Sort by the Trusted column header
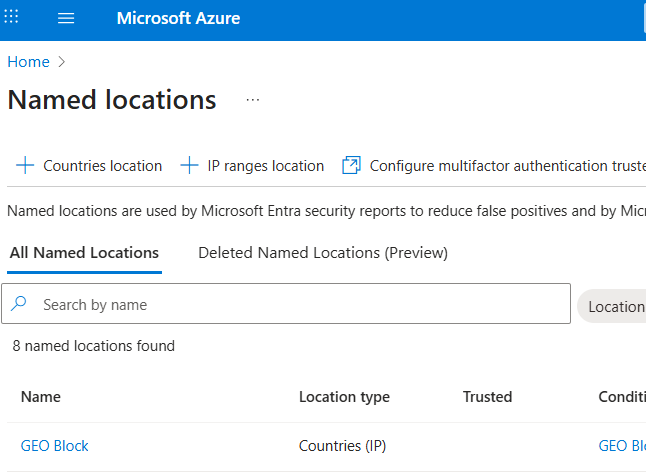 tap(487, 397)
